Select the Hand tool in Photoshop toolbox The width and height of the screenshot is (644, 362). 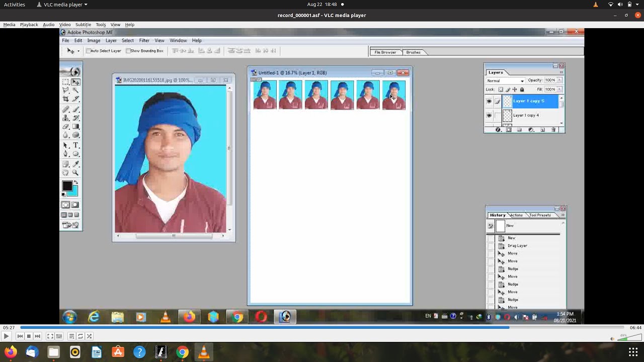point(65,173)
